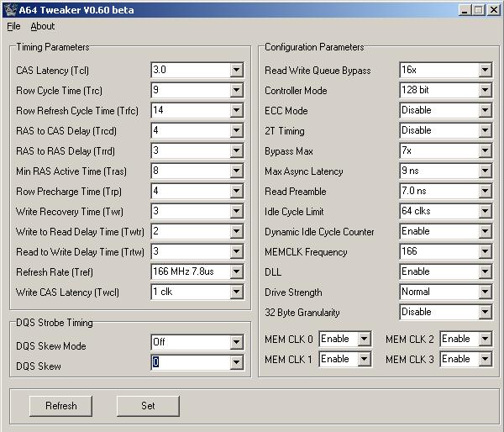Open the About menu

coord(43,26)
